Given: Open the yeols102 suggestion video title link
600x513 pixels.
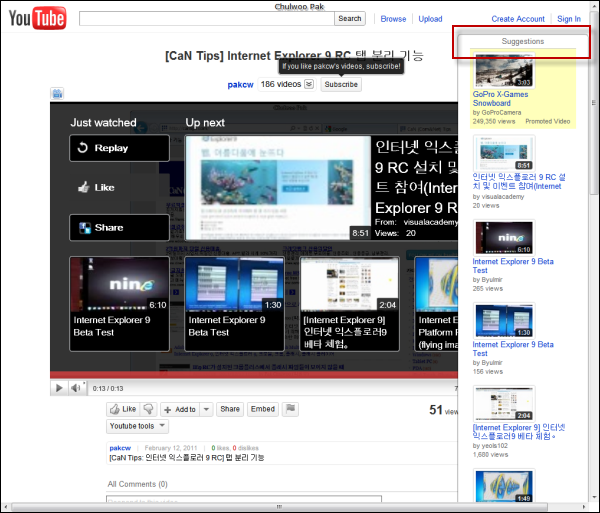Looking at the screenshot, I should tap(518, 432).
